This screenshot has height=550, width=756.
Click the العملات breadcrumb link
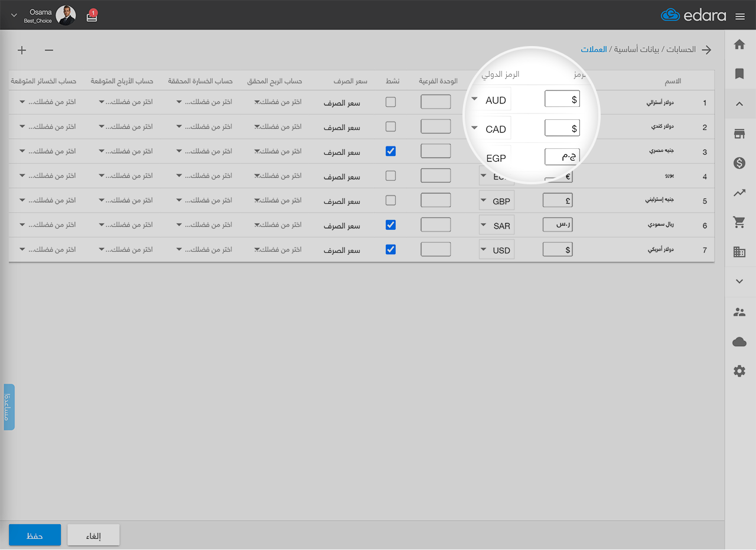(x=594, y=50)
